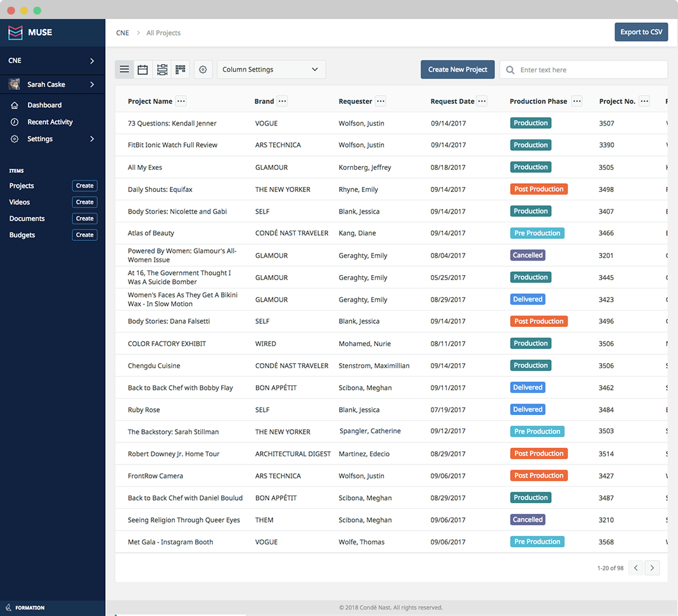Click Create button next to Projects

[x=85, y=186]
